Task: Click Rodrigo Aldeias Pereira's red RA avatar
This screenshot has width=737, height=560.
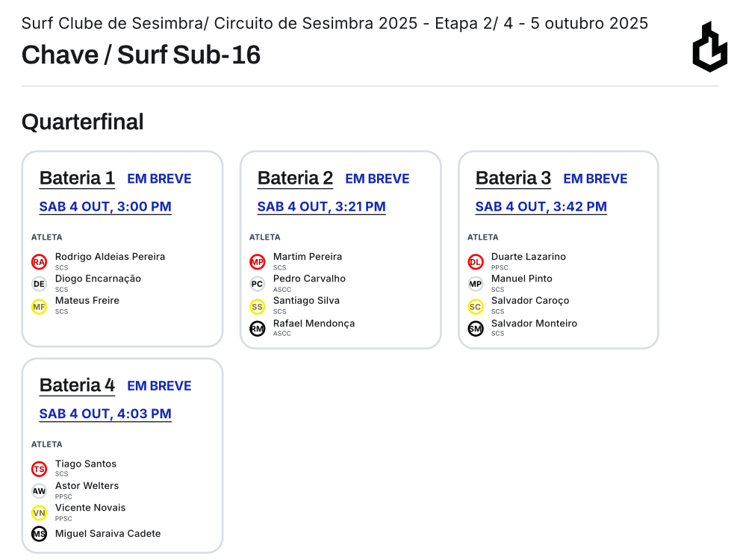Action: tap(39, 262)
